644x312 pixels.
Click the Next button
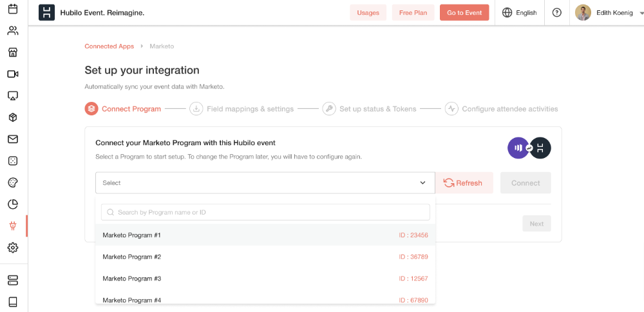pyautogui.click(x=536, y=224)
